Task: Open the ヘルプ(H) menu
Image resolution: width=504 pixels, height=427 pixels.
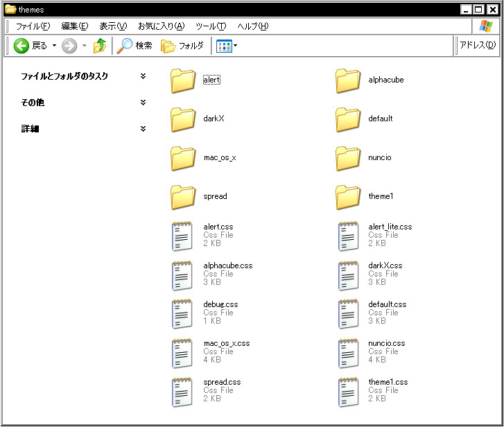Action: (252, 26)
